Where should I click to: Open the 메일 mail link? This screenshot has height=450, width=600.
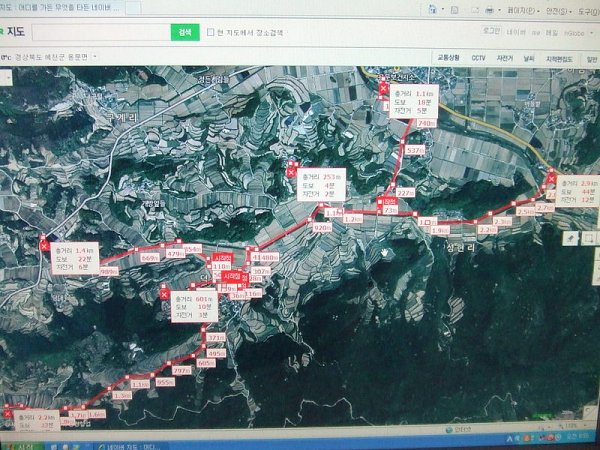coord(551,33)
